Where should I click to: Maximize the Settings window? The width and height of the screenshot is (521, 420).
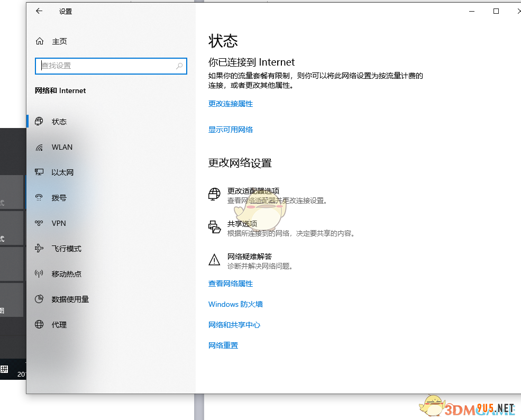click(496, 11)
